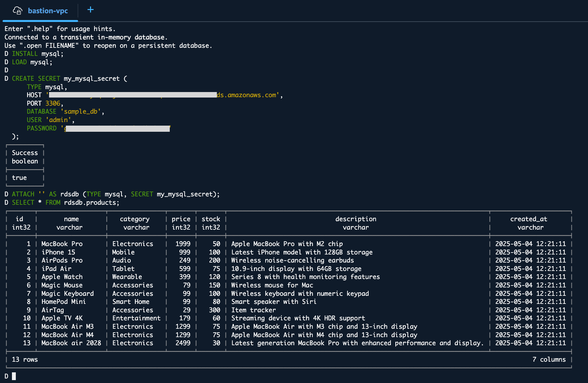This screenshot has width=588, height=383.
Task: Click 'CREATE SECRET my_mysql_secret (' line
Action: click(x=66, y=78)
